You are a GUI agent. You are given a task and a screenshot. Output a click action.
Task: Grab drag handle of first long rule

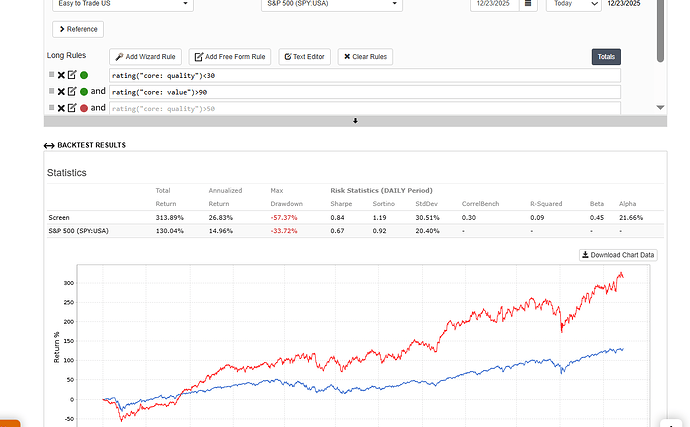coord(51,74)
